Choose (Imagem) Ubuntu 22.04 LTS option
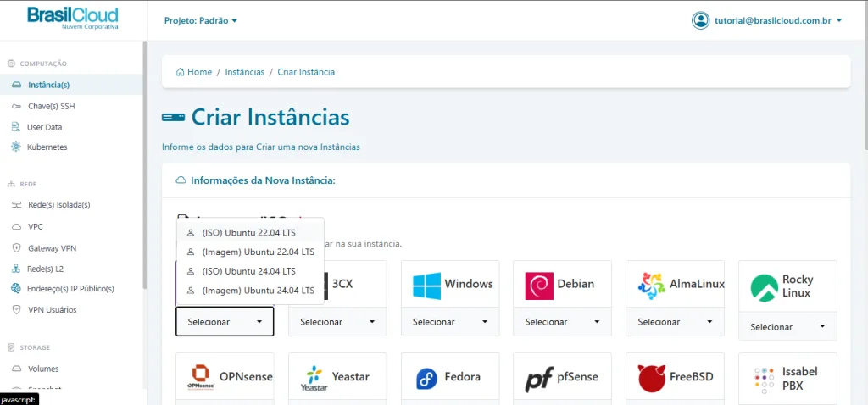Viewport: 868px width, 405px height. pos(250,252)
